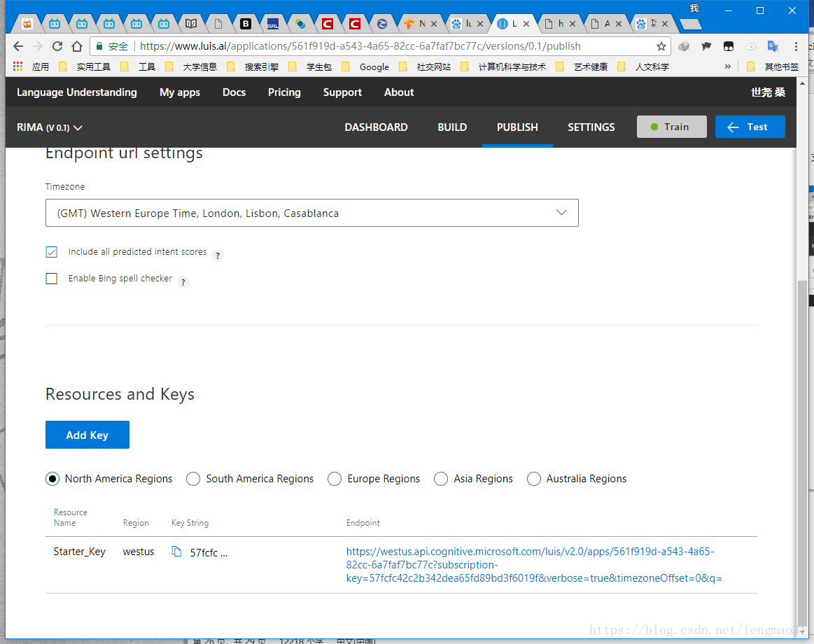Viewport: 814px width, 644px height.
Task: Select Europe Regions radio button
Action: 335,479
